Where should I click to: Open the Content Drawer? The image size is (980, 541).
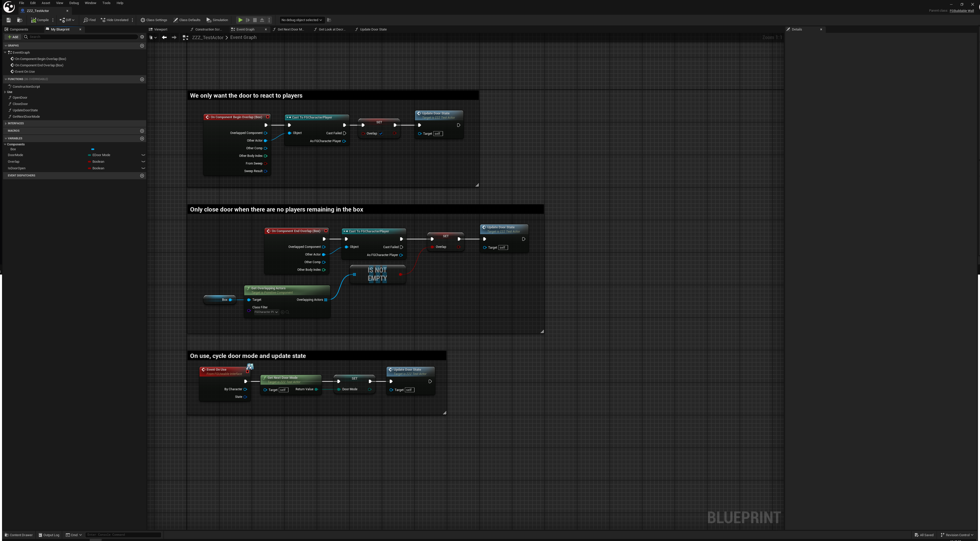(18, 535)
